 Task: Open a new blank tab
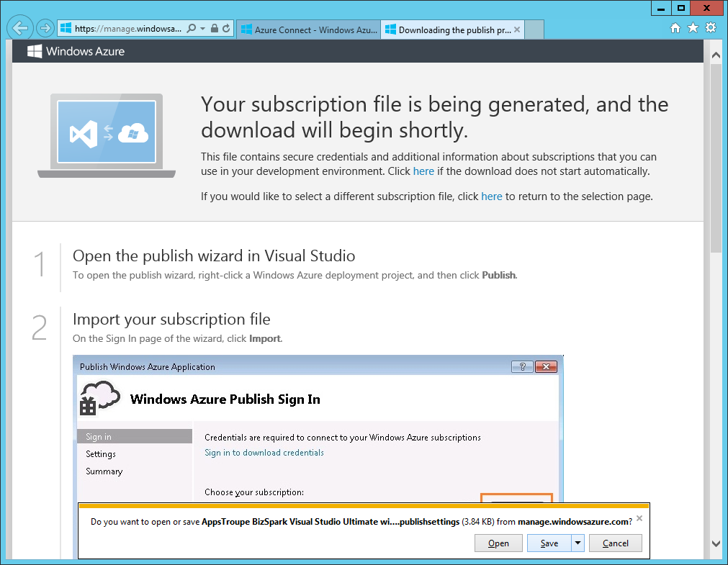[x=534, y=30]
